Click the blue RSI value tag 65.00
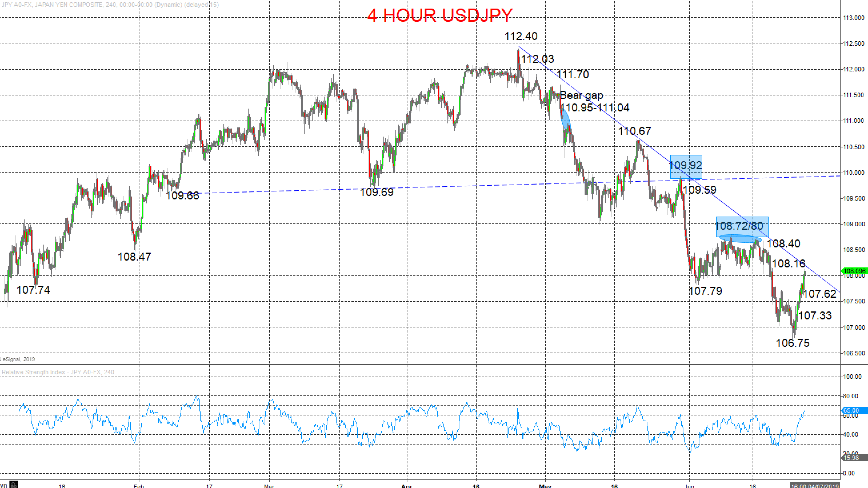The width and height of the screenshot is (868, 488). pos(854,410)
